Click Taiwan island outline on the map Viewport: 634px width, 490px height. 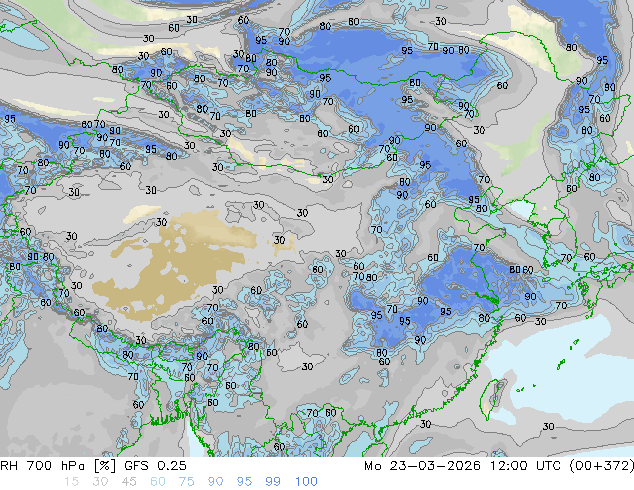(x=492, y=399)
